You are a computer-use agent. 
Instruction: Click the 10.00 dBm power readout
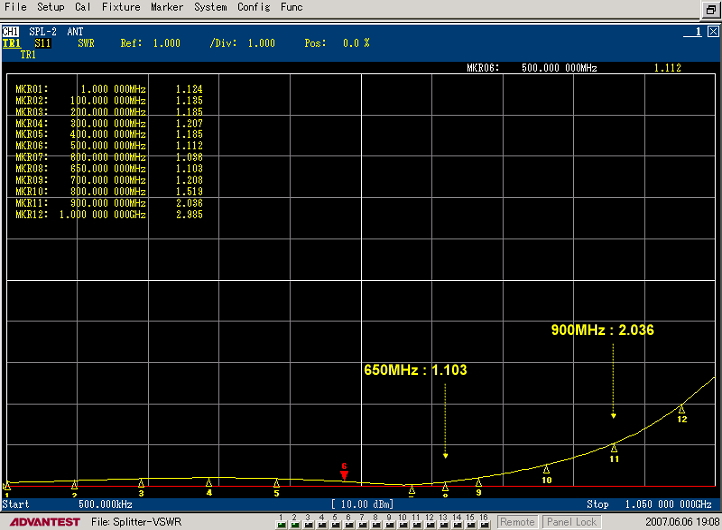[x=362, y=504]
